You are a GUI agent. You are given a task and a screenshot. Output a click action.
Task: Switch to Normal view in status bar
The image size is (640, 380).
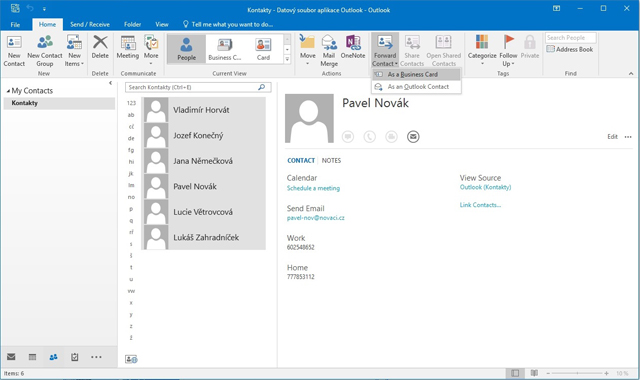[x=515, y=373]
